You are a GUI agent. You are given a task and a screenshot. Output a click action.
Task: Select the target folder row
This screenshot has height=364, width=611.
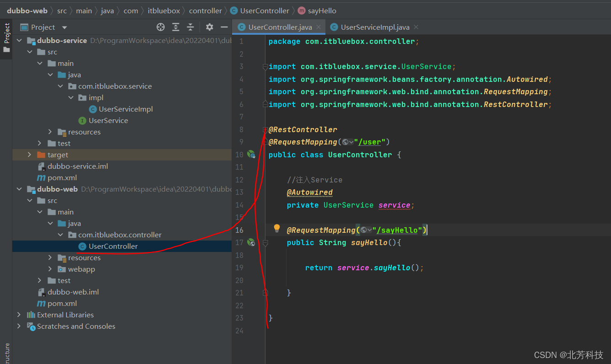click(x=122, y=155)
